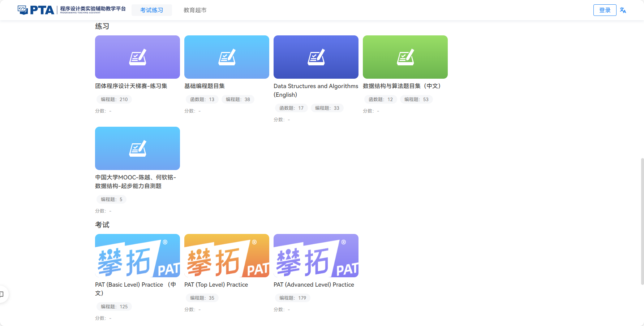Open the language translation icon

623,10
